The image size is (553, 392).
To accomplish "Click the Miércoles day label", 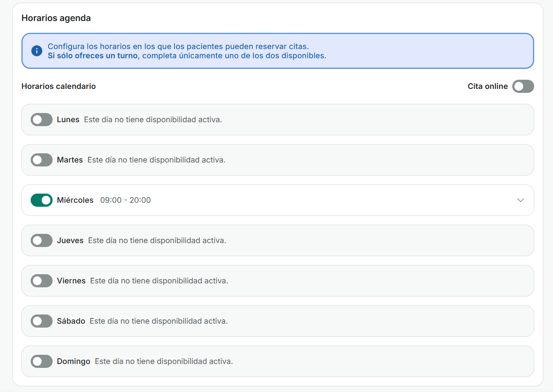I will (x=75, y=200).
